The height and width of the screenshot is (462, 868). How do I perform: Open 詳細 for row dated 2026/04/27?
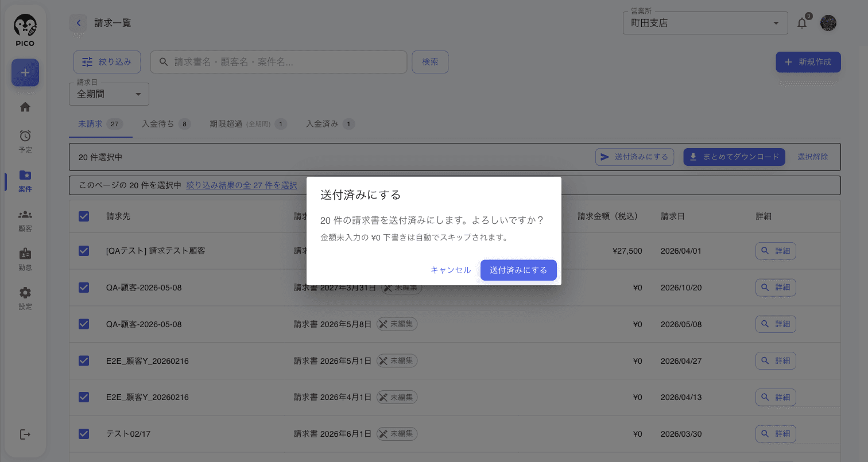(x=776, y=360)
